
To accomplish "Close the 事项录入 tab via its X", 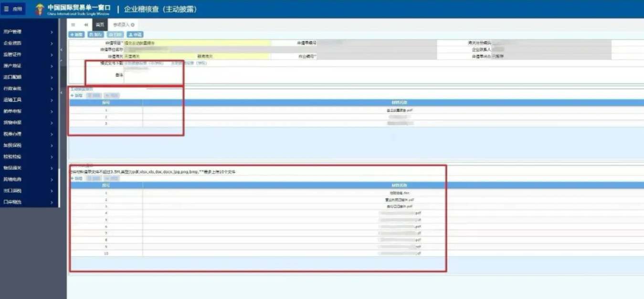I will pyautogui.click(x=133, y=24).
